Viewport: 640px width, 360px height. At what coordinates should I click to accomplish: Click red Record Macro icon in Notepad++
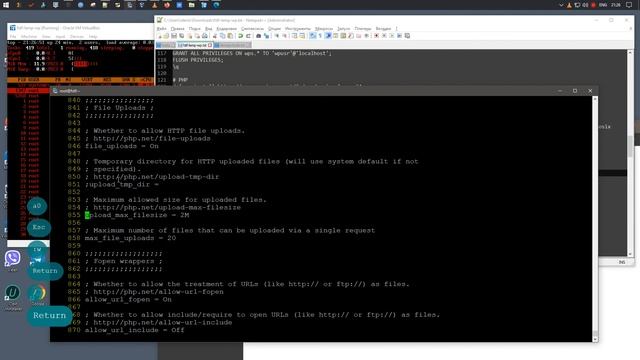pos(376,36)
